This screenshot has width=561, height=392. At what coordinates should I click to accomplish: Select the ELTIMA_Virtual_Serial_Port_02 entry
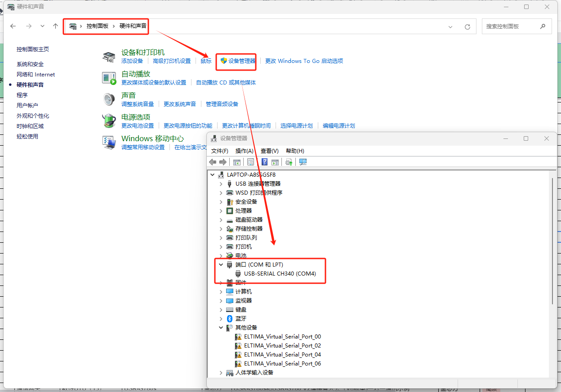[x=282, y=345]
